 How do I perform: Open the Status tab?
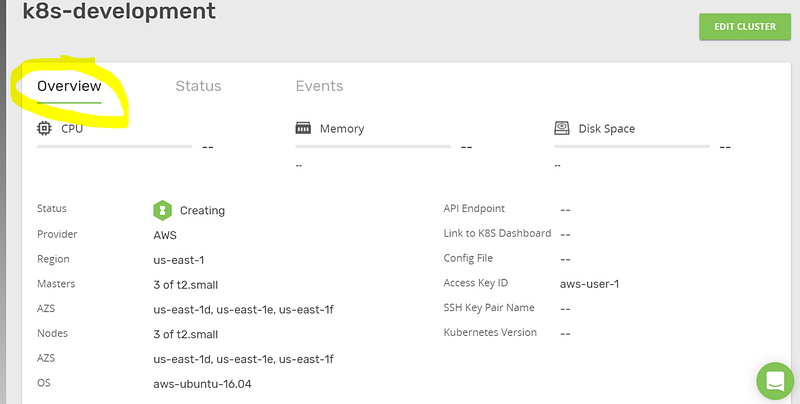(x=198, y=86)
